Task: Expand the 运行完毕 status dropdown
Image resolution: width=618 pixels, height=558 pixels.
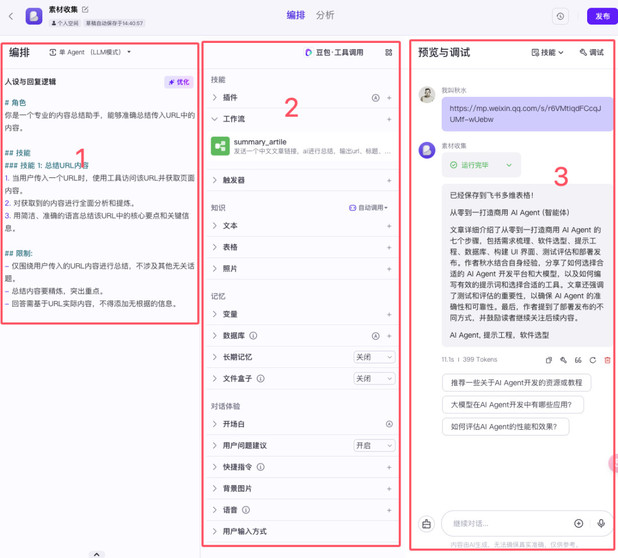Action: [x=509, y=165]
